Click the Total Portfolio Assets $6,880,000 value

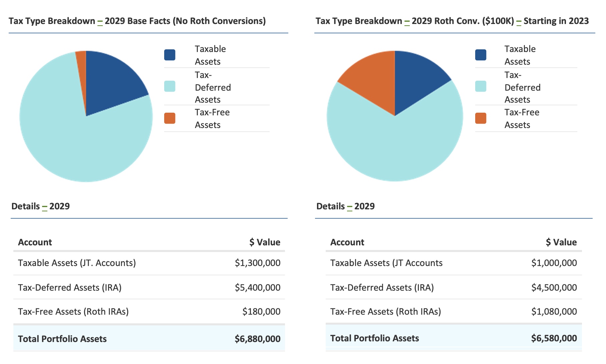pos(257,339)
